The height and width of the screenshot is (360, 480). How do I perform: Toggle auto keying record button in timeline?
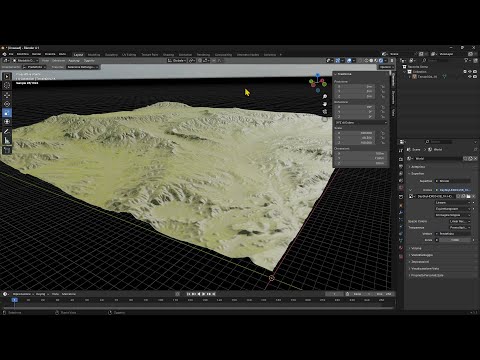coord(178,294)
